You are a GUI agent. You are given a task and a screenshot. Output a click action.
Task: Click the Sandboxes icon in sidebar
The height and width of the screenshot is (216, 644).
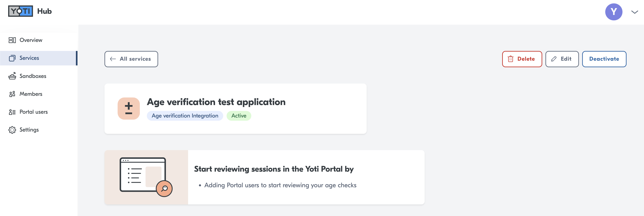tap(12, 76)
